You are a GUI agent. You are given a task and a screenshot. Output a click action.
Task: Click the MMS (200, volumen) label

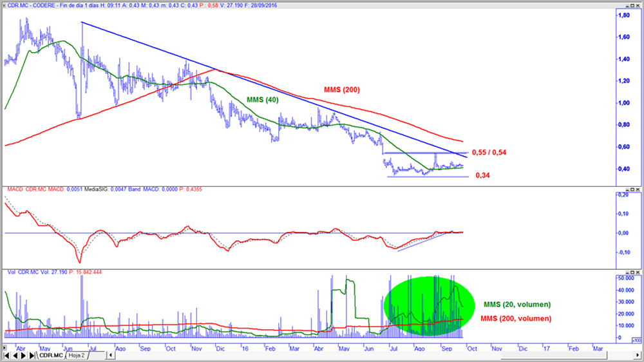click(x=516, y=318)
